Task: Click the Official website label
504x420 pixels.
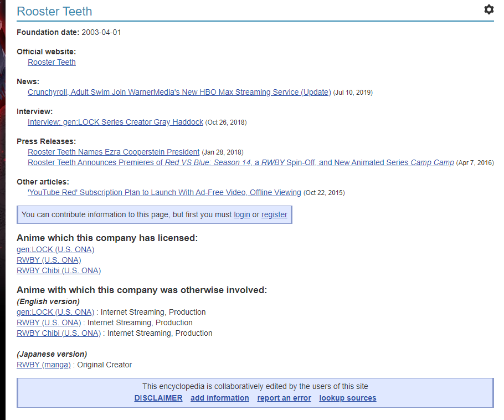Action: (47, 52)
